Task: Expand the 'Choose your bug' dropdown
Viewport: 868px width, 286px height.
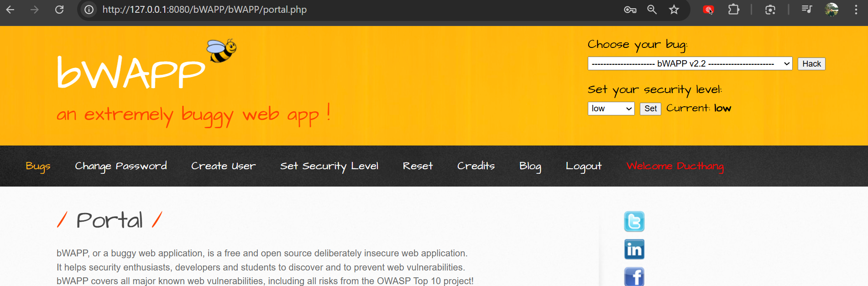Action: tap(690, 64)
